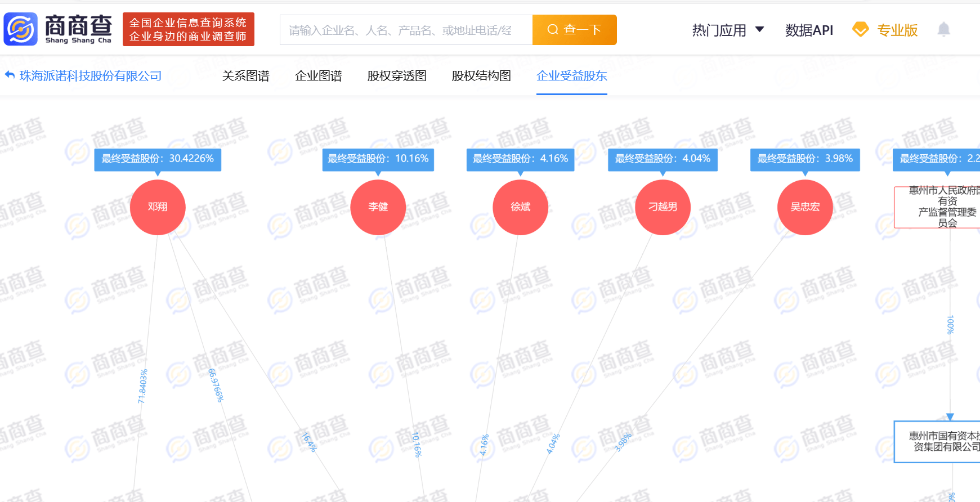Click the 10.16% edge percentage
The width and height of the screenshot is (980, 502).
[x=417, y=445]
